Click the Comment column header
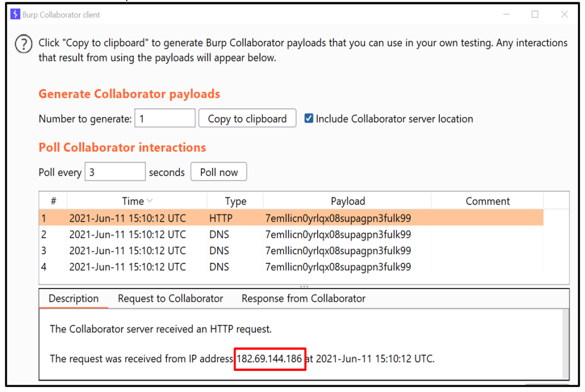 click(487, 201)
